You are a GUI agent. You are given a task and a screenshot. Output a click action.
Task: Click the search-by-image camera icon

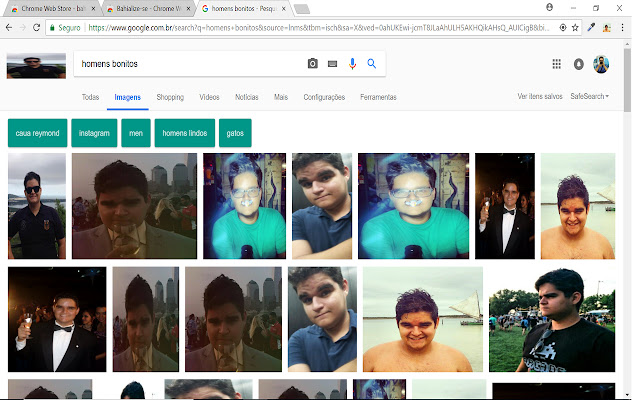tap(312, 64)
